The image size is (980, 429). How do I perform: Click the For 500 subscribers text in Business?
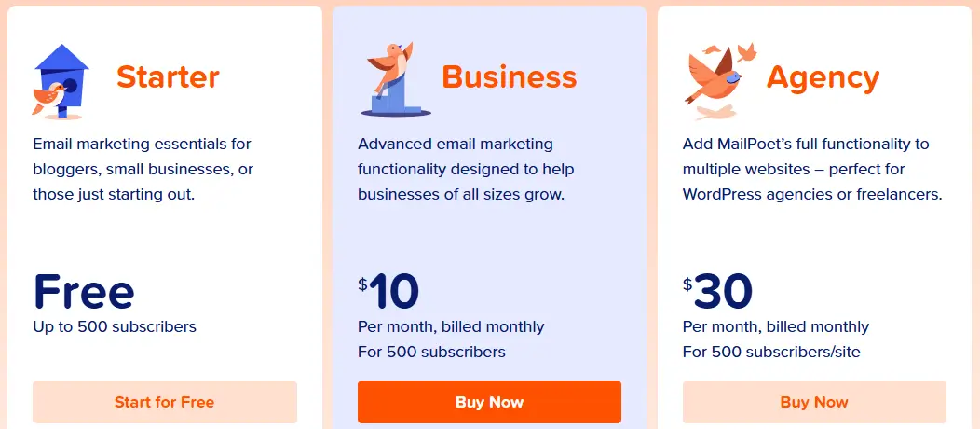tap(431, 353)
